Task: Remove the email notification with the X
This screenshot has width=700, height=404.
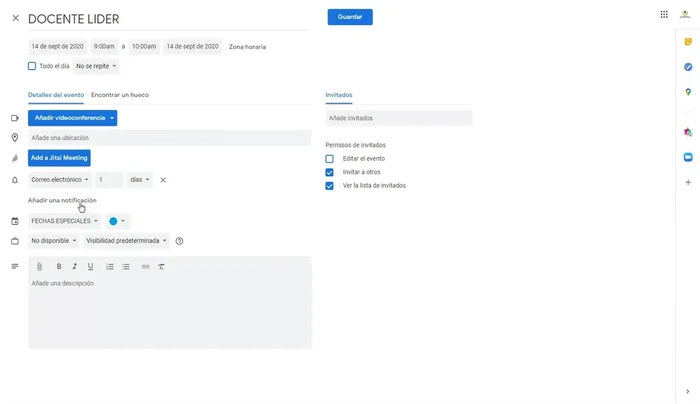Action: 163,180
